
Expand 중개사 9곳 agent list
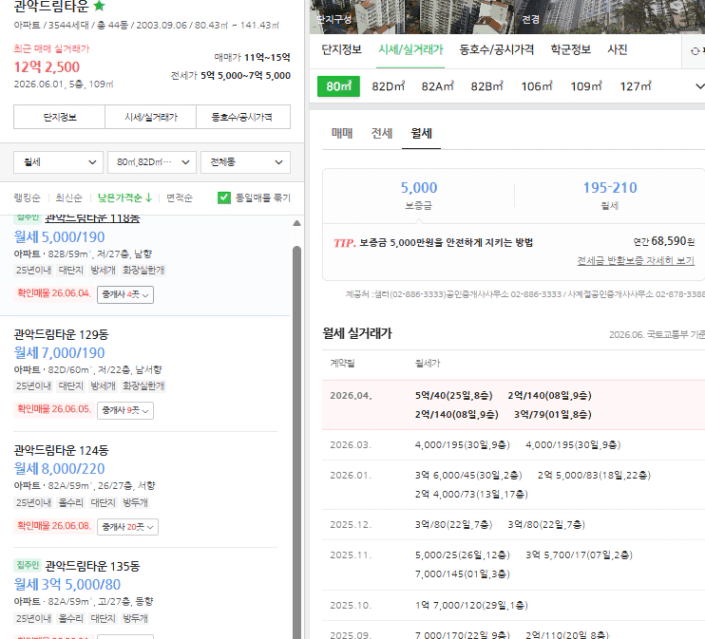(125, 411)
